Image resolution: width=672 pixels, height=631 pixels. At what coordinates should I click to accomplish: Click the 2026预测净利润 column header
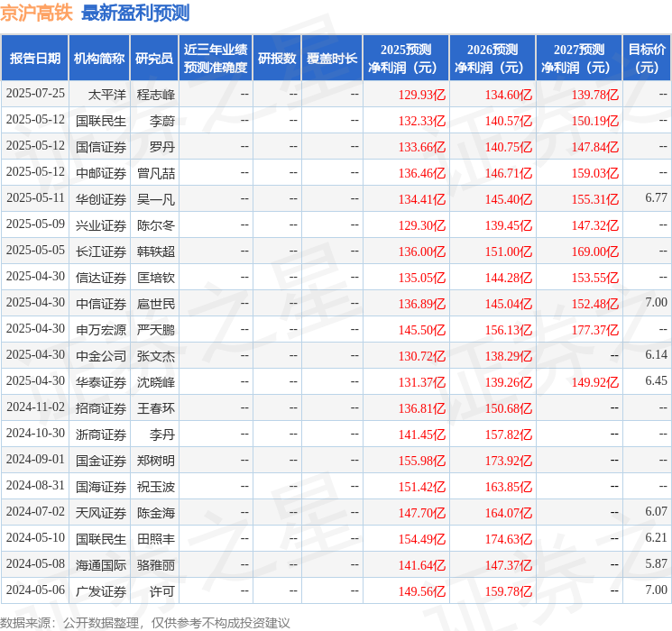[492, 59]
